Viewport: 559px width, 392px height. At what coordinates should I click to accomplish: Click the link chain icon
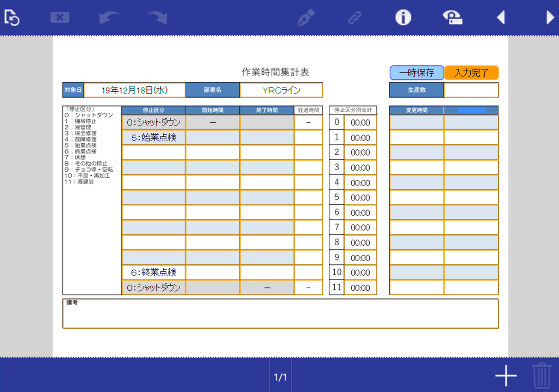[x=354, y=18]
